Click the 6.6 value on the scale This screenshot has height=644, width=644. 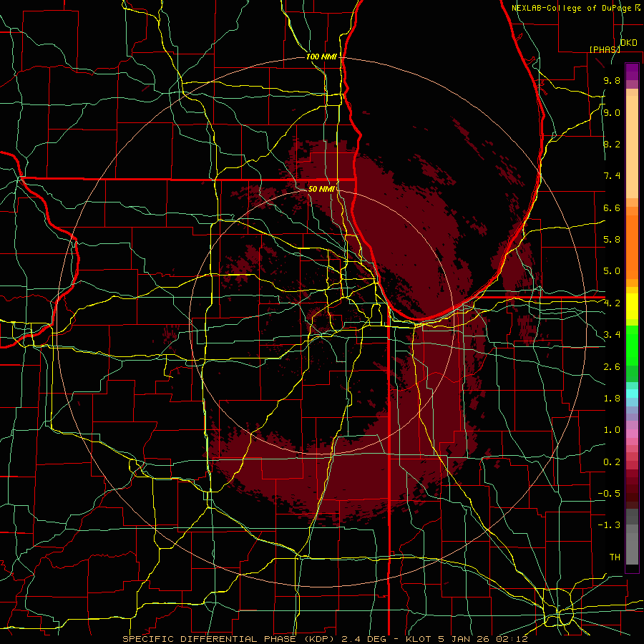click(x=612, y=208)
